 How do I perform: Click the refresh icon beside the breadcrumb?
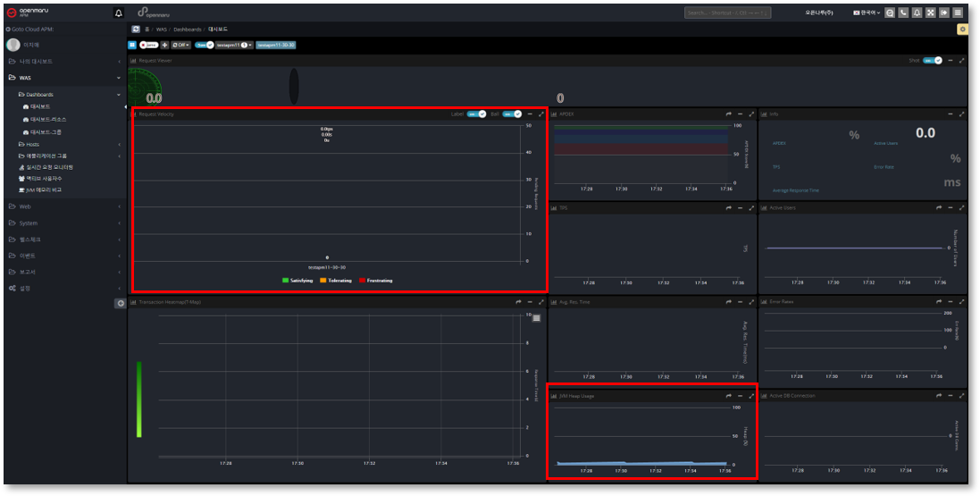(x=136, y=29)
